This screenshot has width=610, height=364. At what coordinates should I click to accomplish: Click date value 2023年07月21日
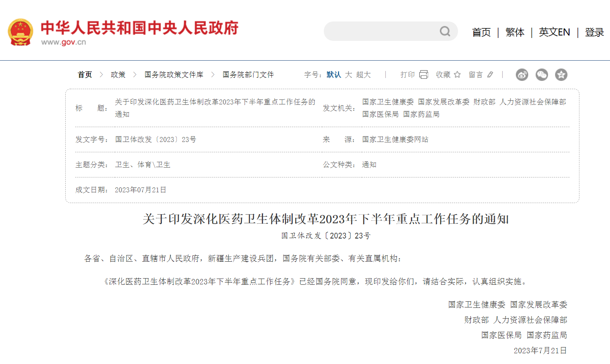(x=140, y=190)
